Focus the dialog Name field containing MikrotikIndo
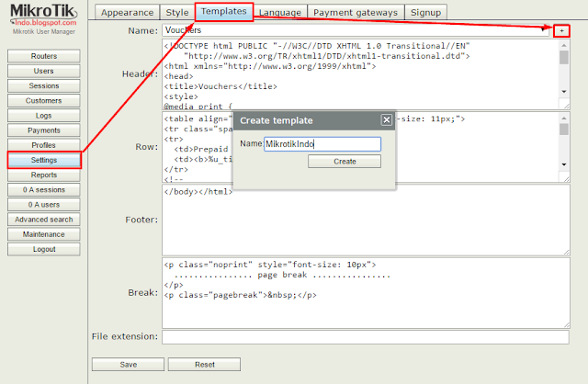Viewport: 588px width, 384px height. (322, 144)
